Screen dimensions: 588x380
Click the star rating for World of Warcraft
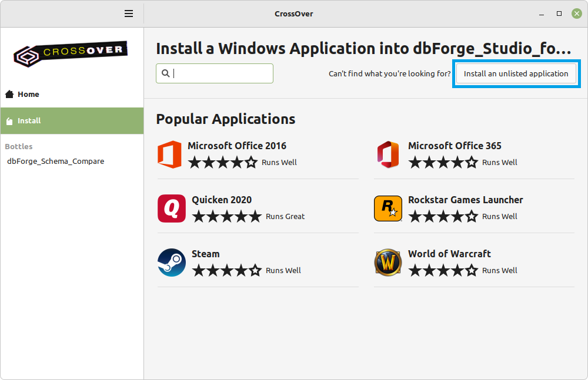443,271
